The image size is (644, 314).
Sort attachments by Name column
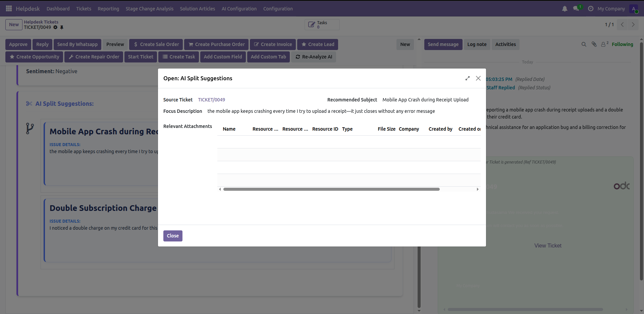pyautogui.click(x=229, y=129)
